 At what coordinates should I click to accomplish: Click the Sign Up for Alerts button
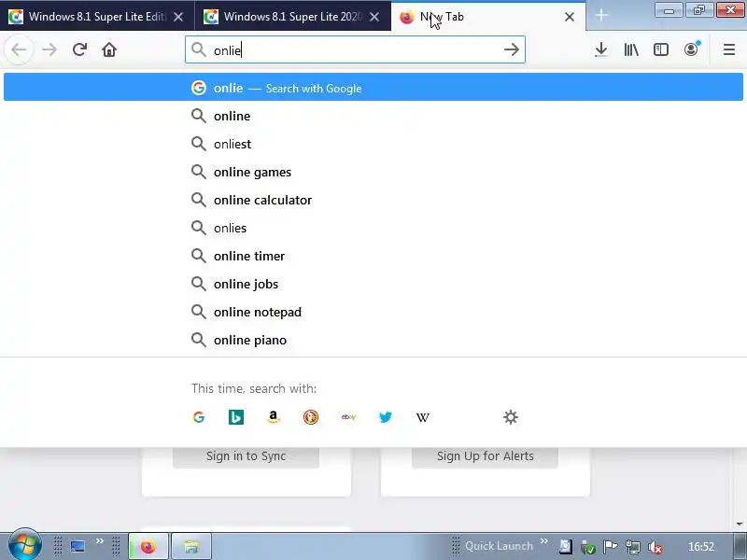click(485, 456)
